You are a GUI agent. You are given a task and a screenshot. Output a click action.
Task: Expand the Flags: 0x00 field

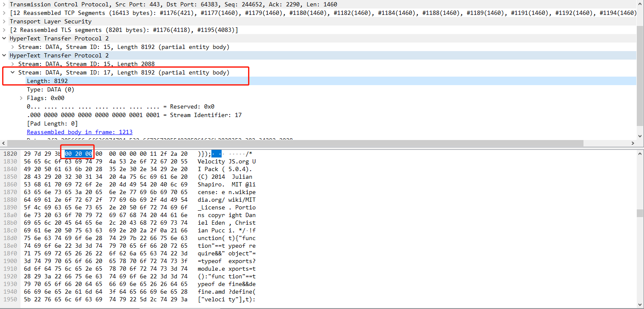(22, 98)
